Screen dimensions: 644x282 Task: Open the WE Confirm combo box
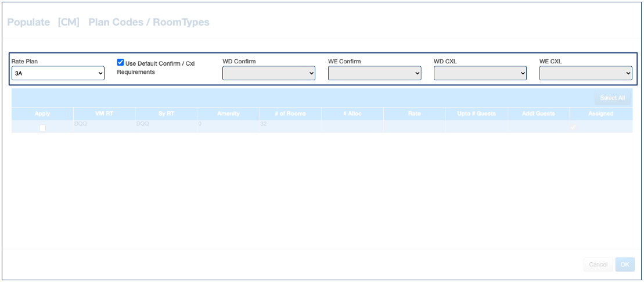tap(375, 73)
